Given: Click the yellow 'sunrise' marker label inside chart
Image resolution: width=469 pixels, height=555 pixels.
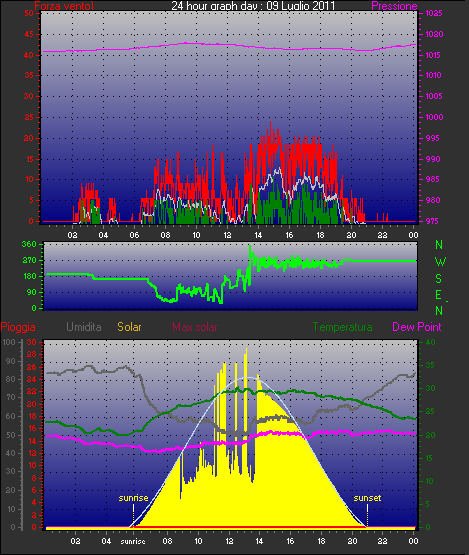Looking at the screenshot, I should [x=133, y=498].
